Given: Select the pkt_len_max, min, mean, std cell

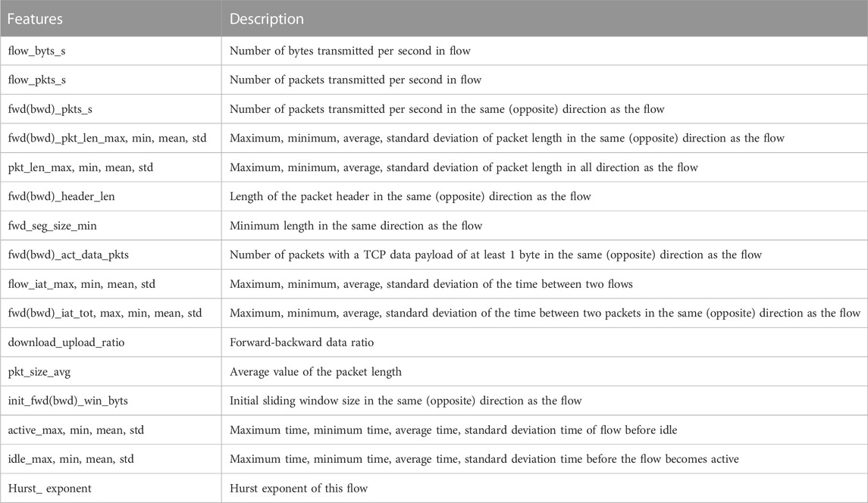Looking at the screenshot, I should point(111,167).
